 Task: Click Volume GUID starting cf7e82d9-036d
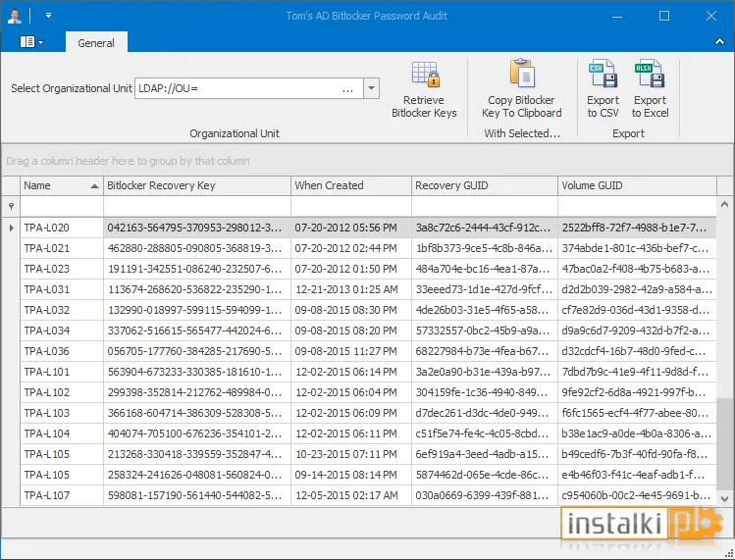click(637, 310)
